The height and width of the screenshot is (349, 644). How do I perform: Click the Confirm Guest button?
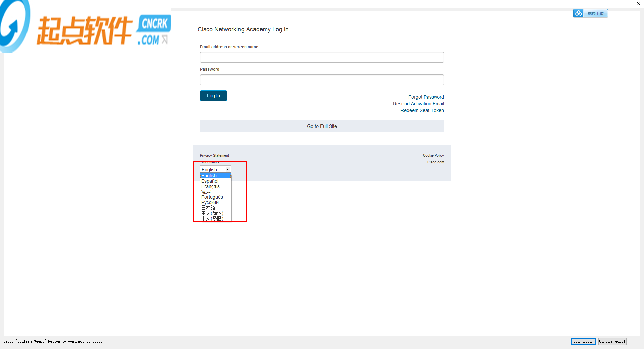pos(612,341)
